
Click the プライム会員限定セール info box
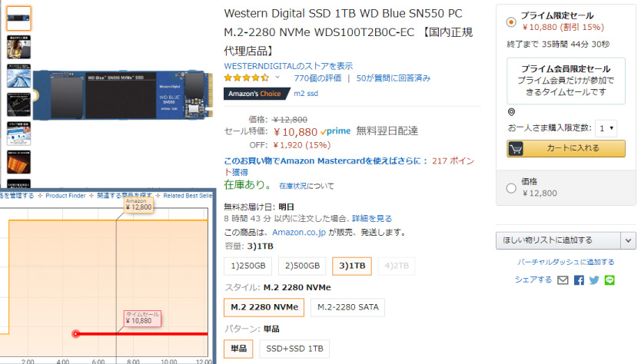pos(566,81)
